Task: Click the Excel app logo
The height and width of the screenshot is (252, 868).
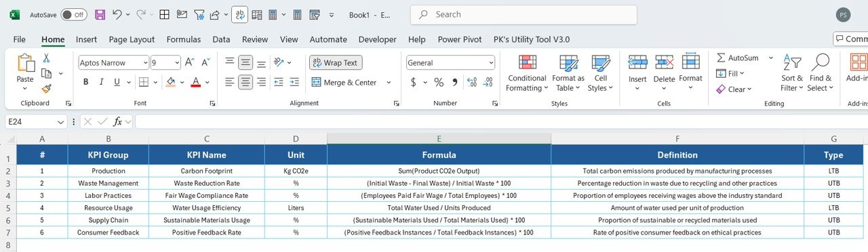Action: [15, 14]
